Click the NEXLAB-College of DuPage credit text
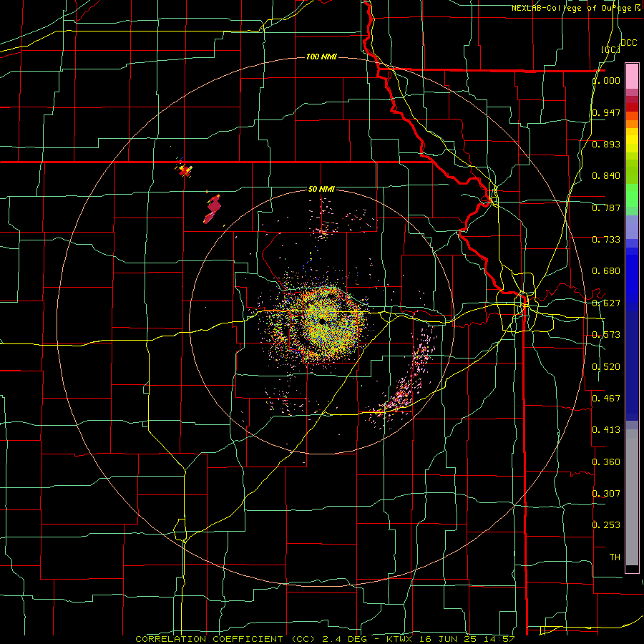This screenshot has height=644, width=644. [575, 8]
